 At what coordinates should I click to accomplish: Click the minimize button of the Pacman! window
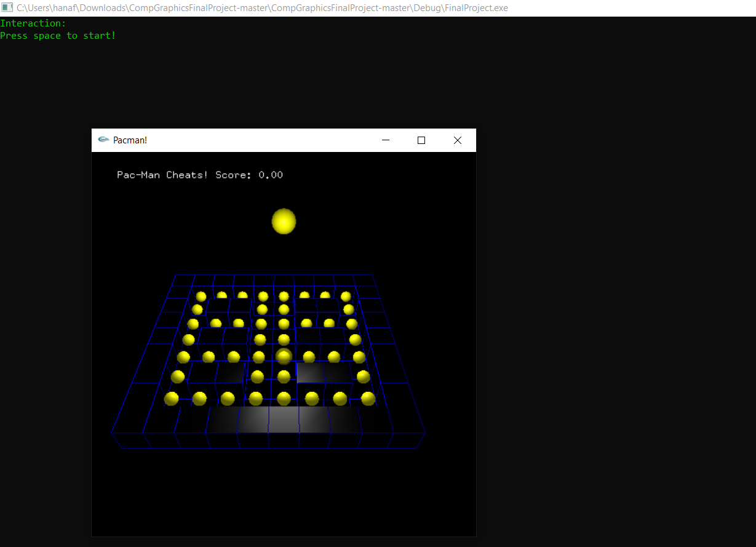(x=386, y=140)
